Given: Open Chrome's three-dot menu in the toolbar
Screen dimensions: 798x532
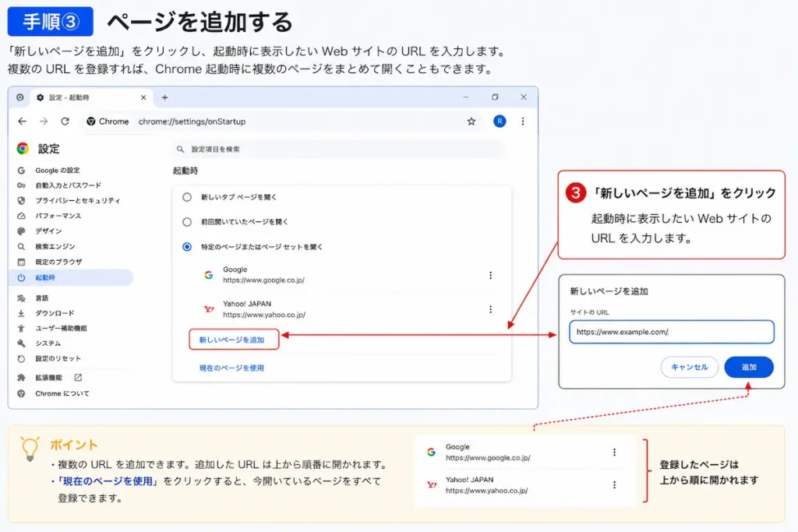Looking at the screenshot, I should [x=523, y=122].
